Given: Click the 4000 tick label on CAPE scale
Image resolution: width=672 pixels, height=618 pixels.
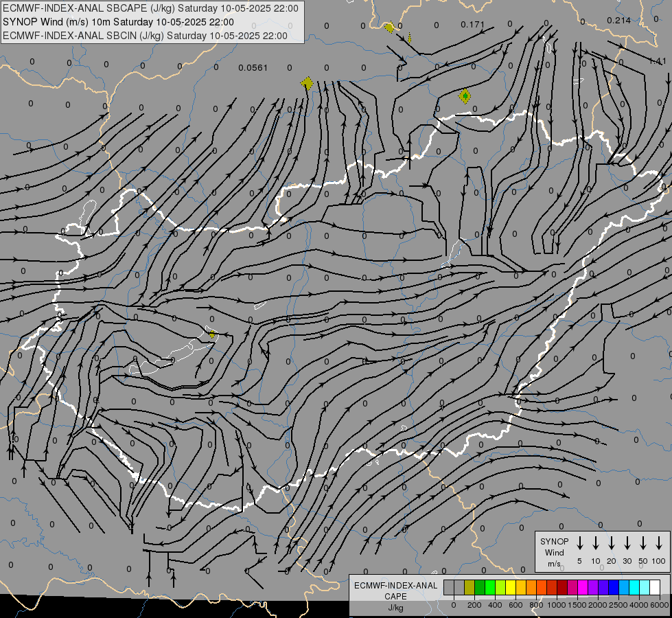Looking at the screenshot, I should tap(638, 605).
